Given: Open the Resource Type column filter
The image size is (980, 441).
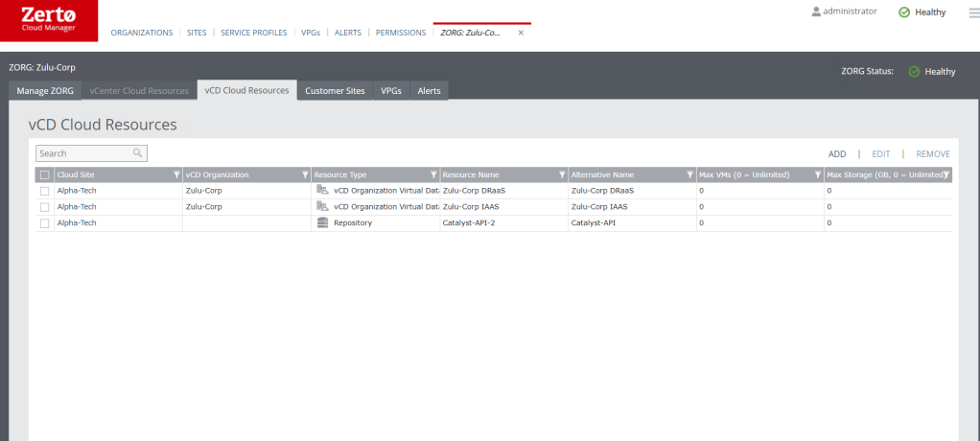Looking at the screenshot, I should pos(433,174).
